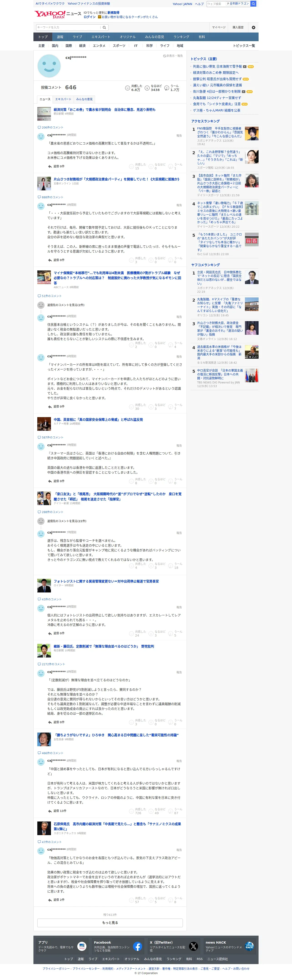Click プライバシーポリシー in footer
This screenshot has width=292, height=980.
pos(56,969)
